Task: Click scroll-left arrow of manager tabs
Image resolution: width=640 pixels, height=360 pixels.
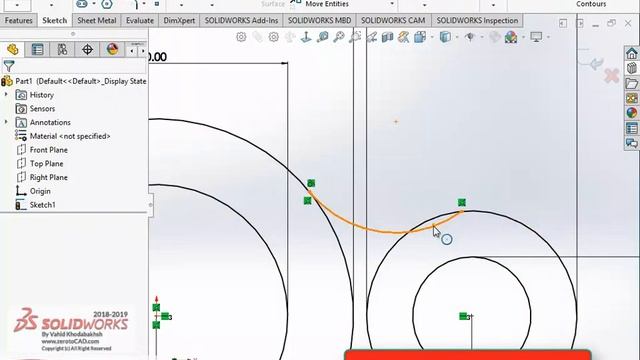Action: click(x=131, y=51)
